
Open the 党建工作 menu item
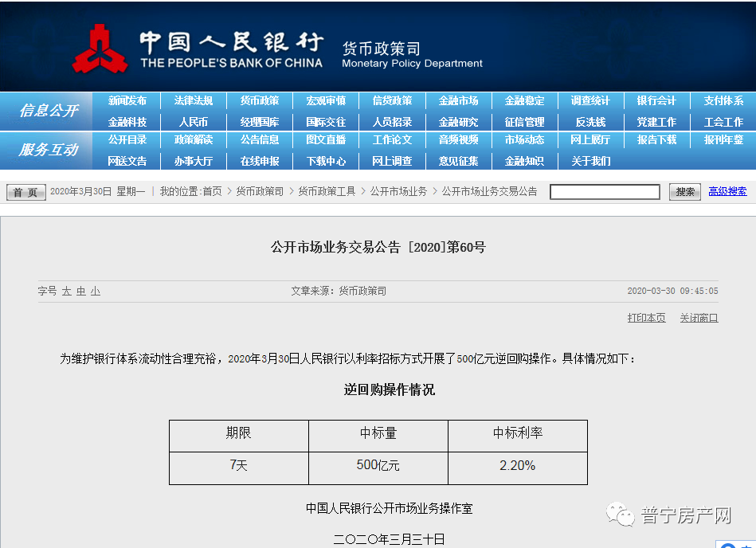pos(656,122)
